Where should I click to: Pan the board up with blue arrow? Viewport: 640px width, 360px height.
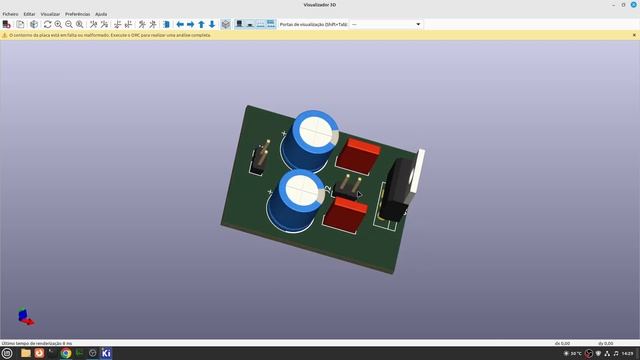[x=201, y=24]
